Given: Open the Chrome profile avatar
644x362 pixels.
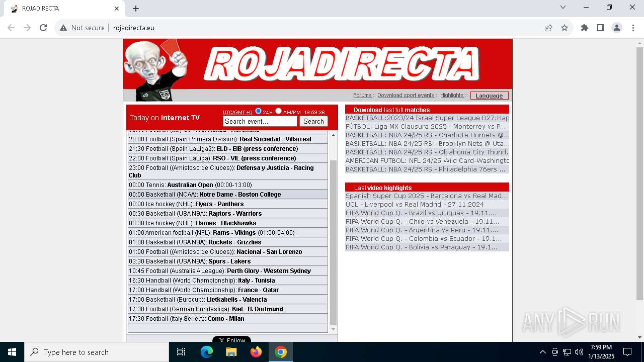Looking at the screenshot, I should [617, 28].
